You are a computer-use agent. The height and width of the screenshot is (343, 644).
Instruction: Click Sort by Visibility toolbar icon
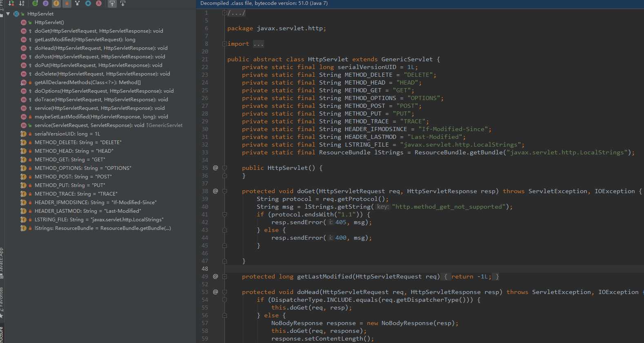[x=11, y=3]
